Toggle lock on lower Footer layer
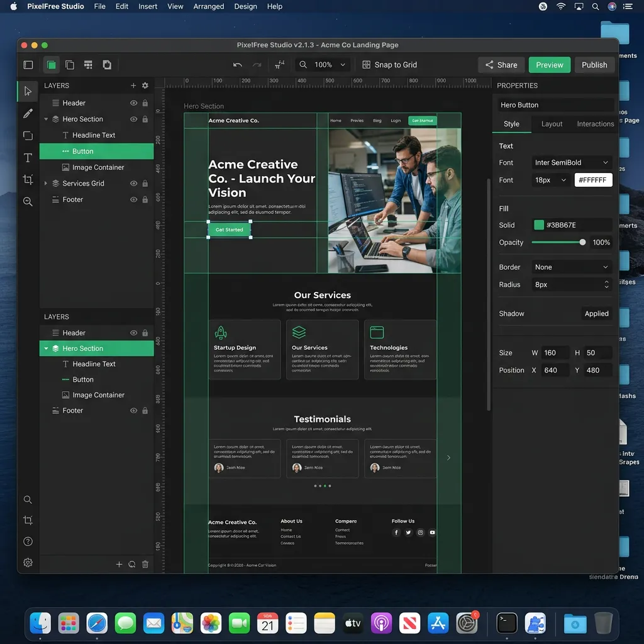Screen dimensions: 644x644 click(145, 411)
